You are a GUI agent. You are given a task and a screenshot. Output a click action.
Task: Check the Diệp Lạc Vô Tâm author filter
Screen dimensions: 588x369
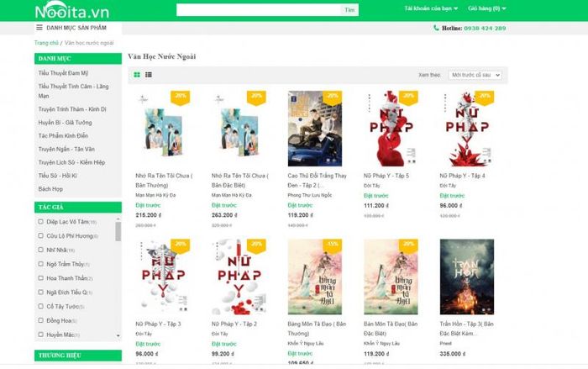(41, 221)
